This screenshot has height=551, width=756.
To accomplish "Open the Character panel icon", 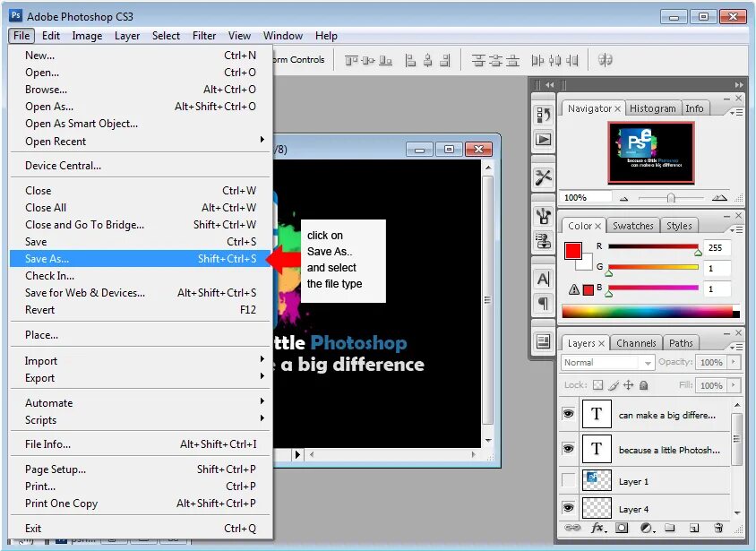I will click(544, 279).
